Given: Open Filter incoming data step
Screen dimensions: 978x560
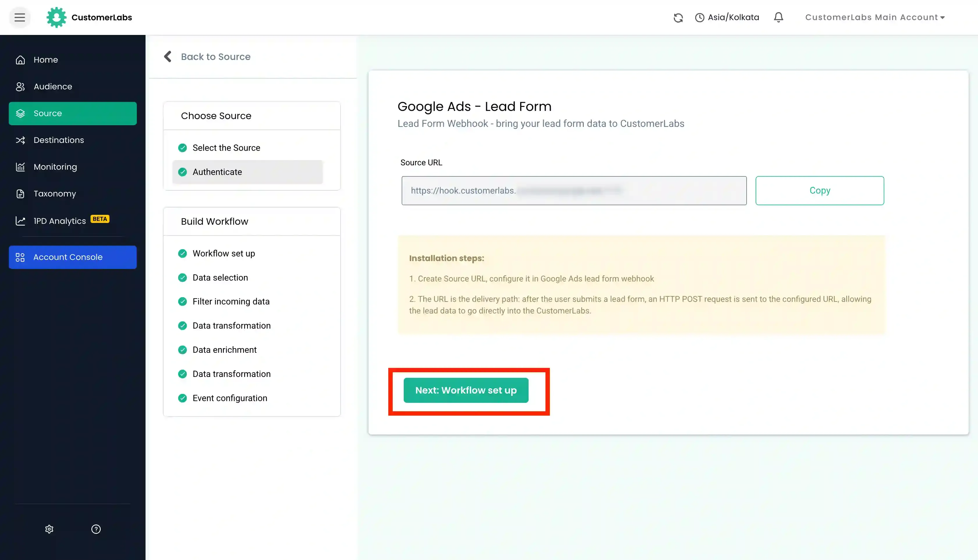Looking at the screenshot, I should point(248,302).
